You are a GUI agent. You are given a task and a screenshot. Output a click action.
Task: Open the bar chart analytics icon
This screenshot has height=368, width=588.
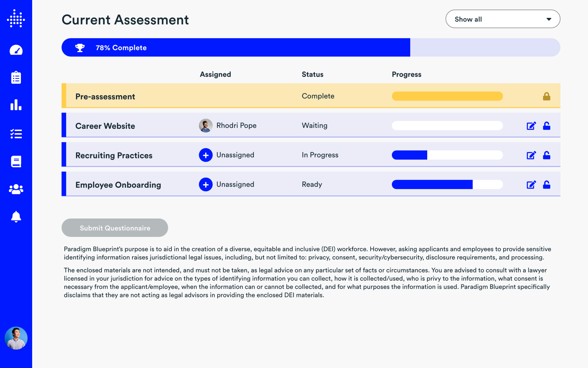point(16,105)
